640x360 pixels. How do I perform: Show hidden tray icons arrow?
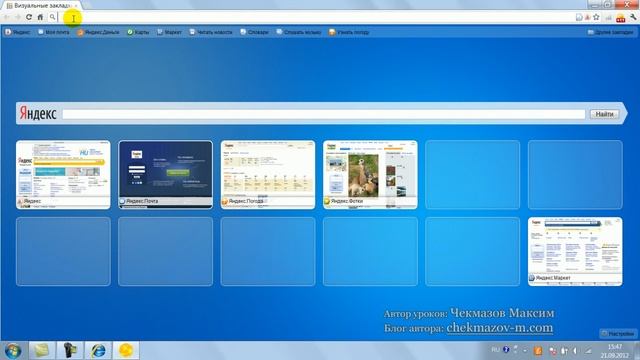click(x=525, y=350)
